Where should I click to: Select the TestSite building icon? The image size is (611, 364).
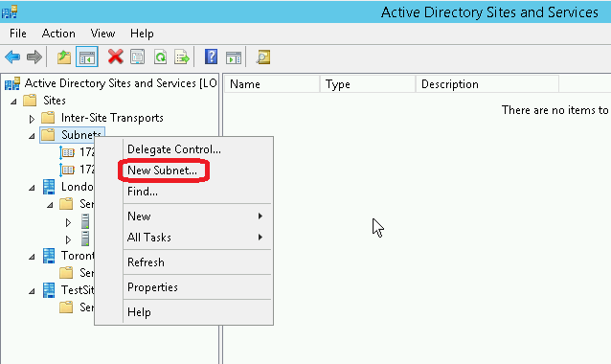[49, 290]
